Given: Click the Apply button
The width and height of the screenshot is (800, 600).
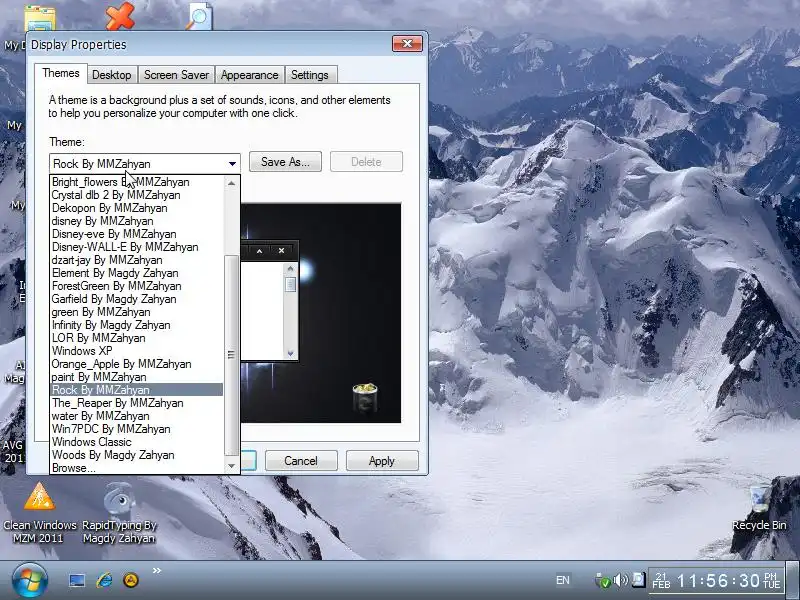Looking at the screenshot, I should click(382, 461).
